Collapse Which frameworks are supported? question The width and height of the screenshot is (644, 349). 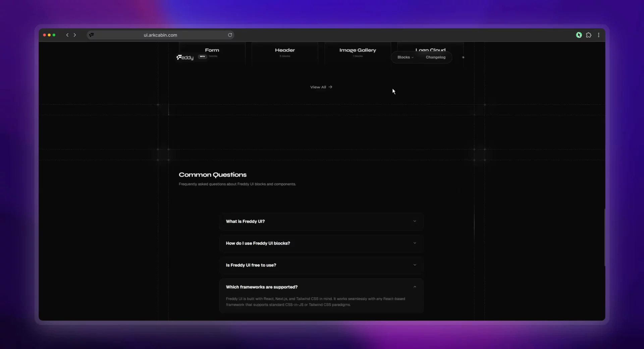[x=321, y=287]
